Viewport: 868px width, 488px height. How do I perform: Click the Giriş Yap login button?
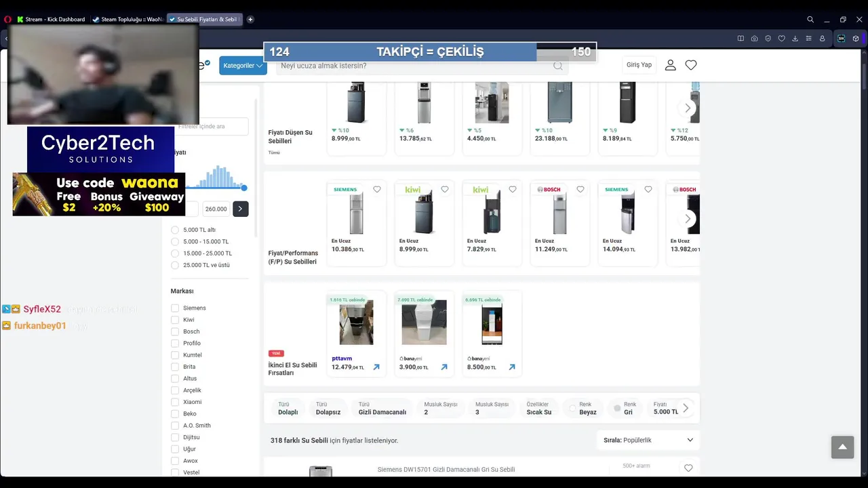click(x=639, y=65)
